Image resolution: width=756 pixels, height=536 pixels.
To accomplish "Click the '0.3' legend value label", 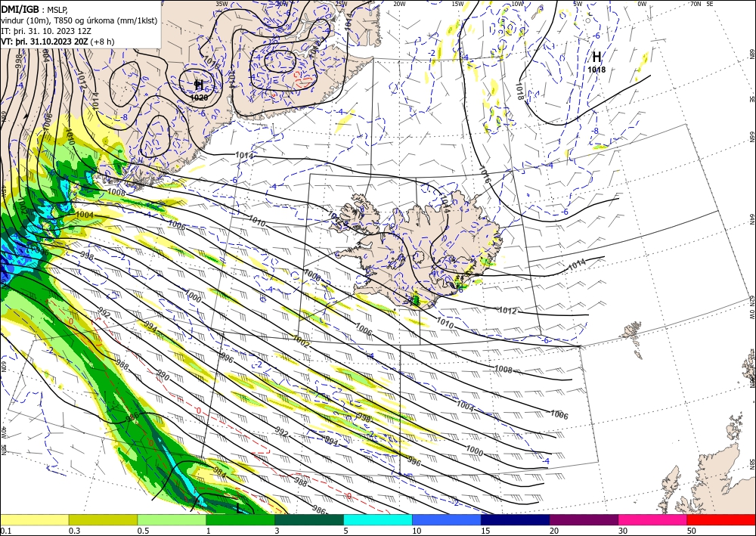I will 75,531.
